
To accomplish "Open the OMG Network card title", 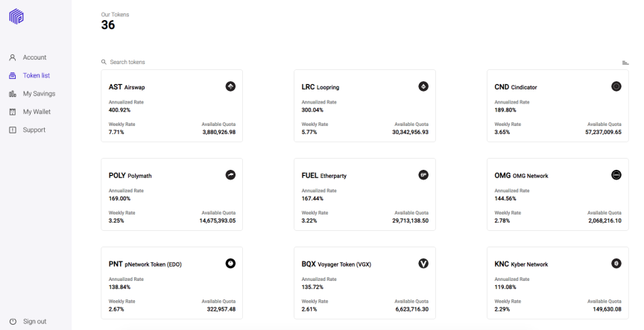I will coord(521,176).
